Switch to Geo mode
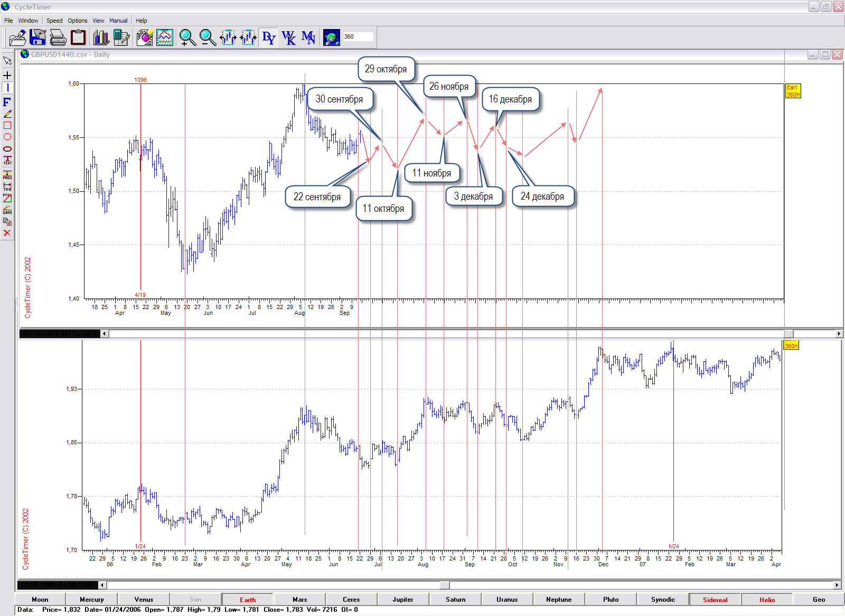Screen dimensions: 845x616 [819, 600]
